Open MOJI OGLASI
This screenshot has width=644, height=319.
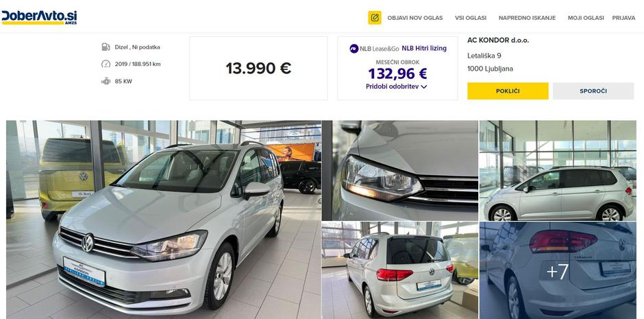[x=586, y=18]
